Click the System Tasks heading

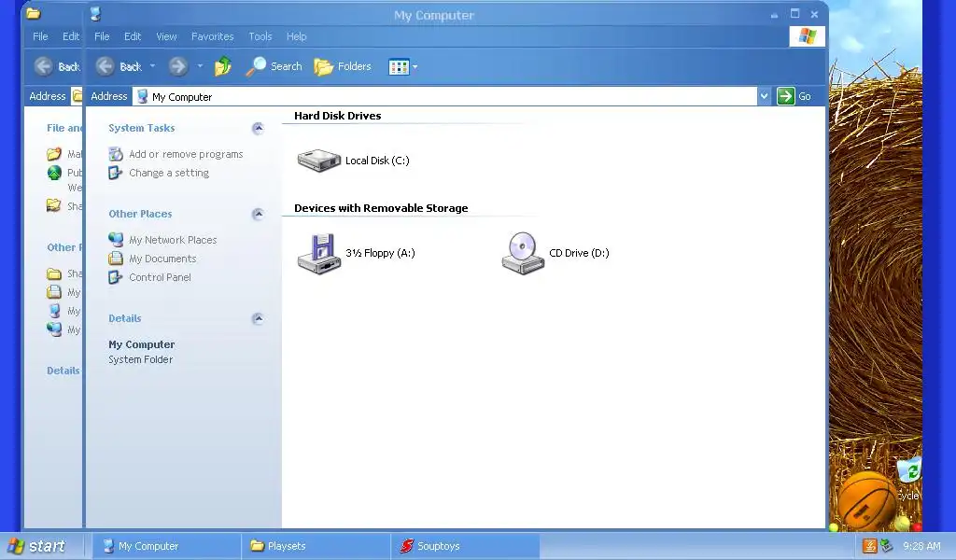pos(142,128)
